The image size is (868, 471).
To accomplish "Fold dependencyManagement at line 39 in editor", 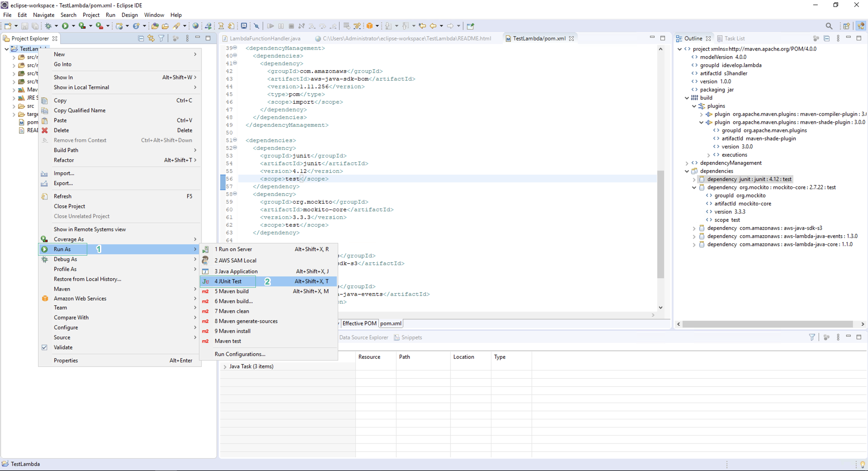I will tap(235, 48).
